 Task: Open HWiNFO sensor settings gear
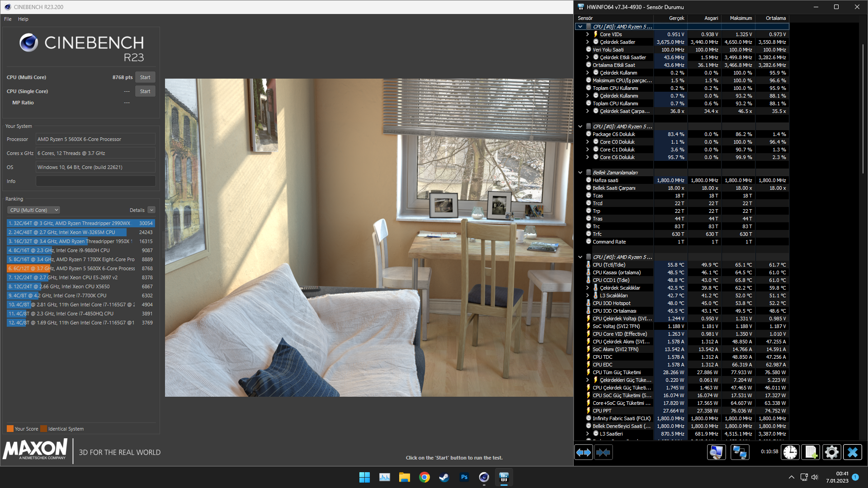tap(831, 452)
